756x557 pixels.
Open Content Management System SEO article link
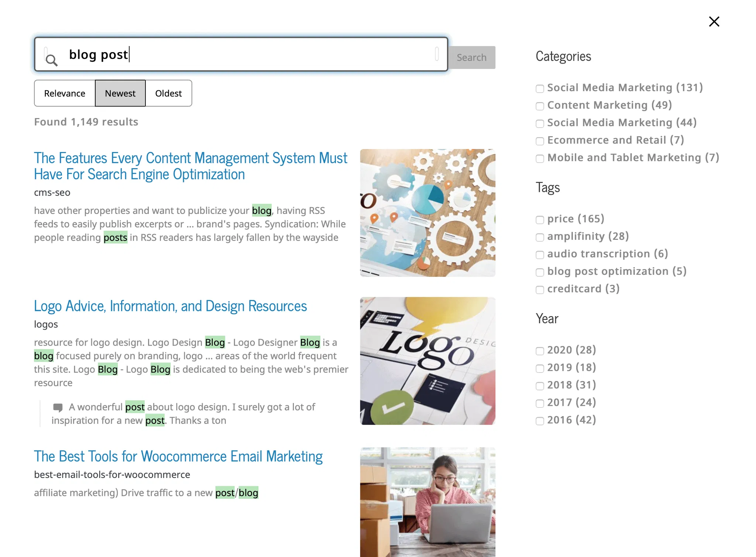190,166
